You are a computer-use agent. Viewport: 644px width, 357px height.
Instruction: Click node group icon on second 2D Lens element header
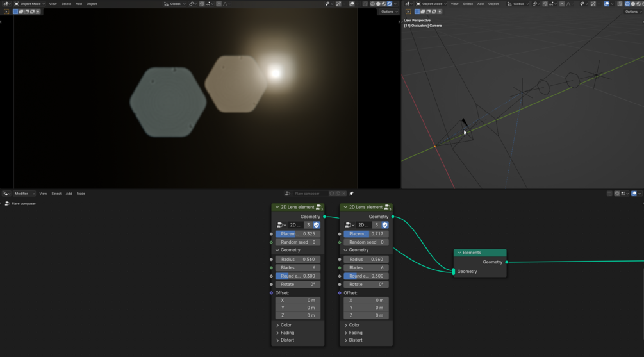click(x=387, y=208)
